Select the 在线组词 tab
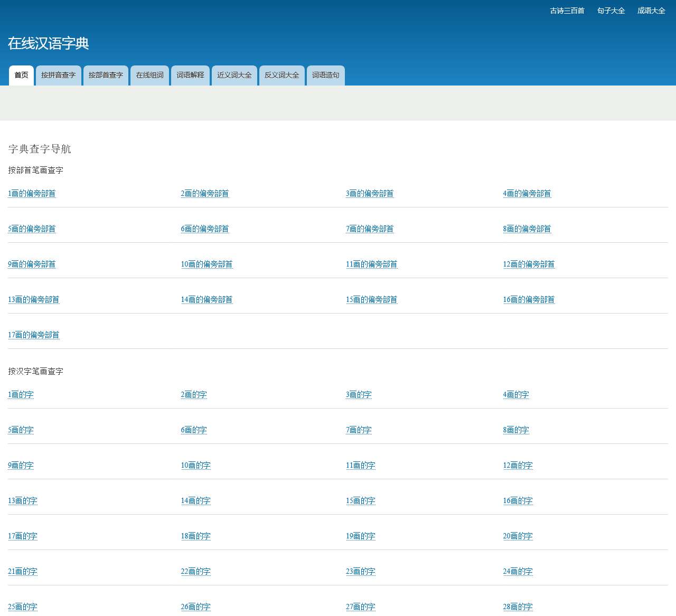The image size is (676, 616). 149,75
